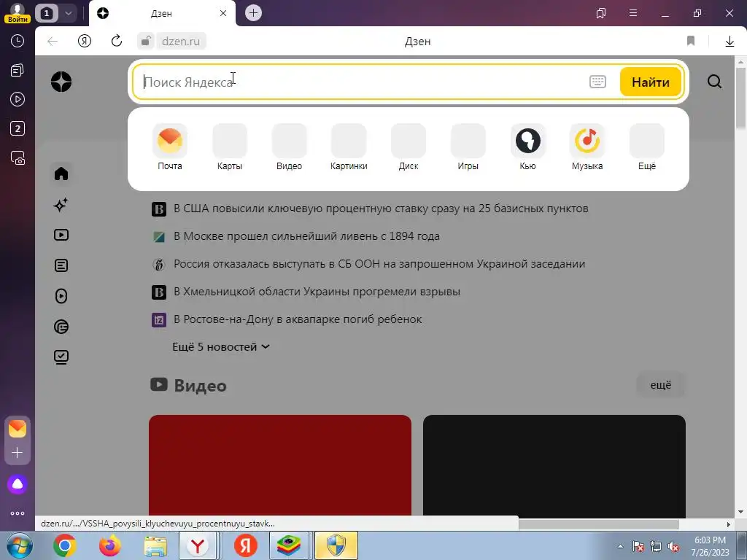
Task: Click the page search magnifier icon
Action: pos(714,82)
